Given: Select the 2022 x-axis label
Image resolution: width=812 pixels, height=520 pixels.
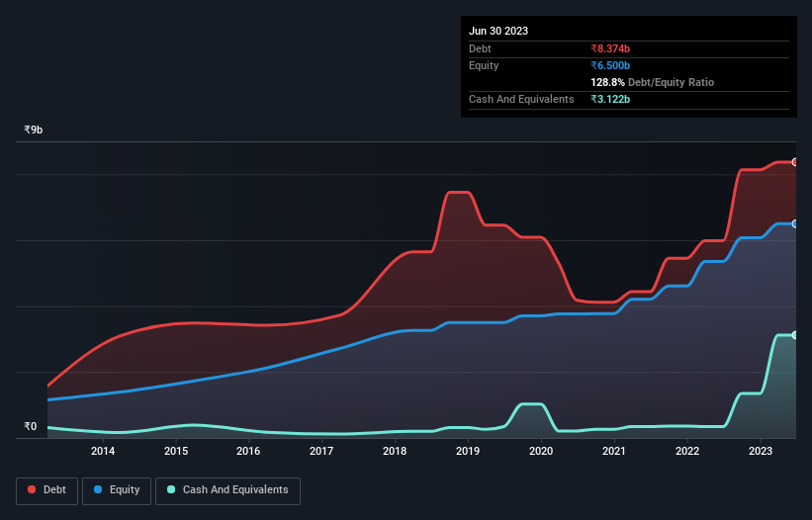Looking at the screenshot, I should click(687, 451).
